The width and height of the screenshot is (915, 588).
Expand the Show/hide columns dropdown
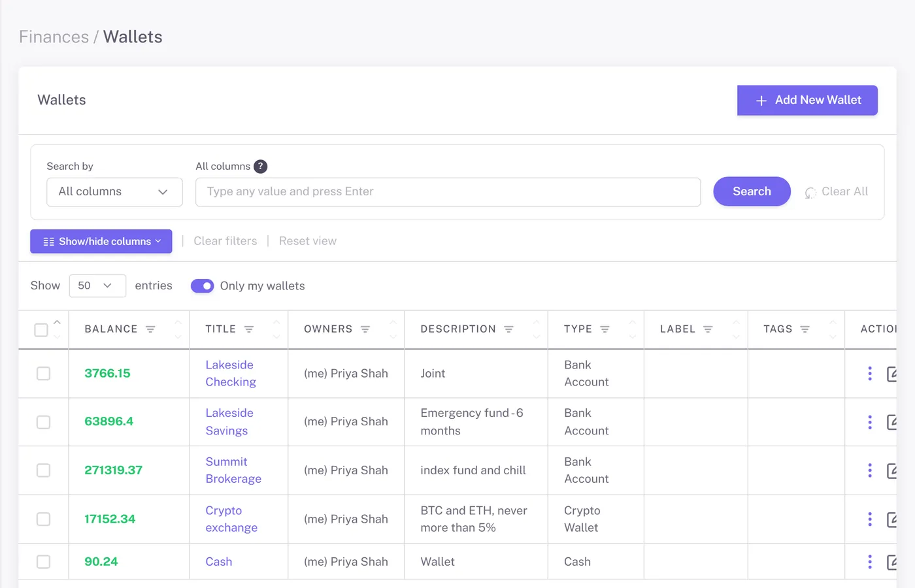tap(101, 241)
